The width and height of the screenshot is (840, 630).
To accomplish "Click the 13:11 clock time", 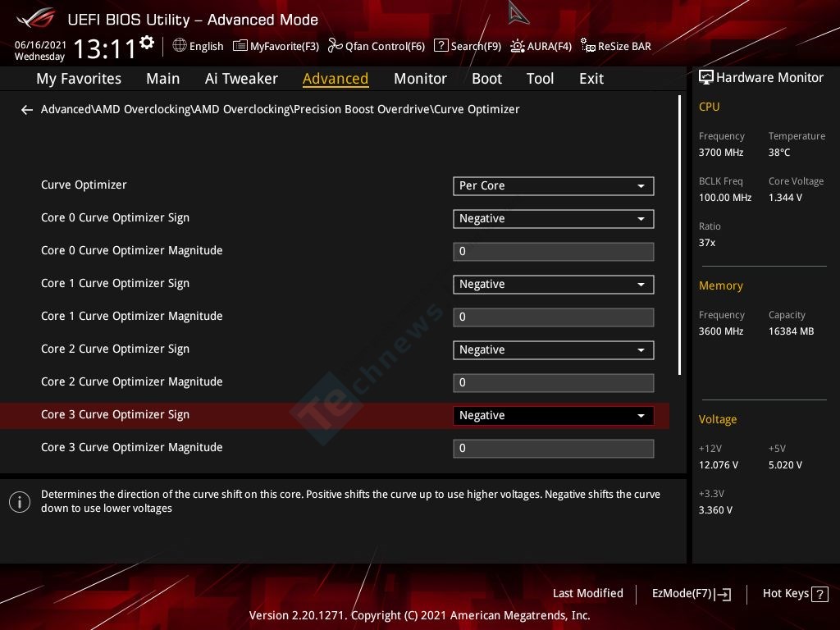I will tap(105, 49).
